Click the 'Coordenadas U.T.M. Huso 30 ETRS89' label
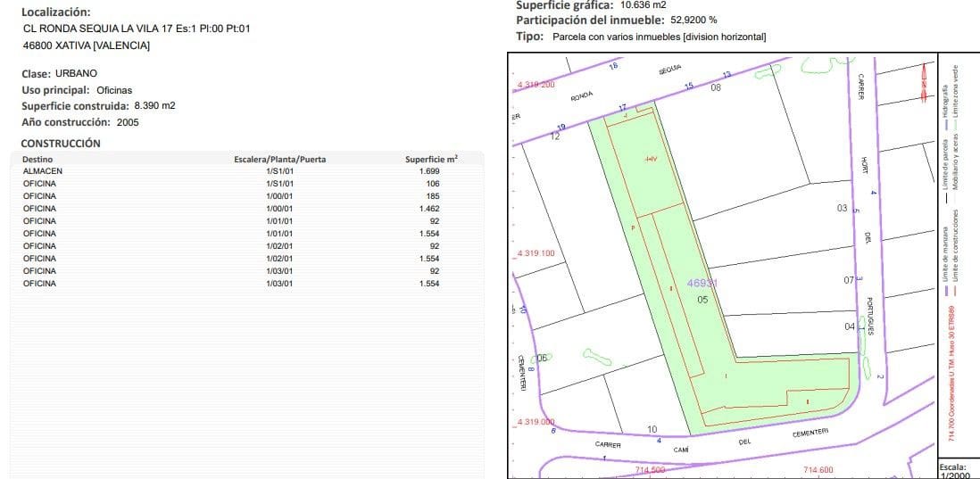Image resolution: width=980 pixels, height=479 pixels. 951,372
